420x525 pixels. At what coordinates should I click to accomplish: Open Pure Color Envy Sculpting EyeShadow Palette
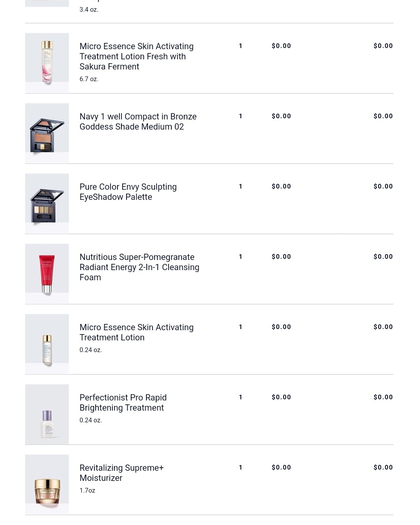click(x=128, y=192)
